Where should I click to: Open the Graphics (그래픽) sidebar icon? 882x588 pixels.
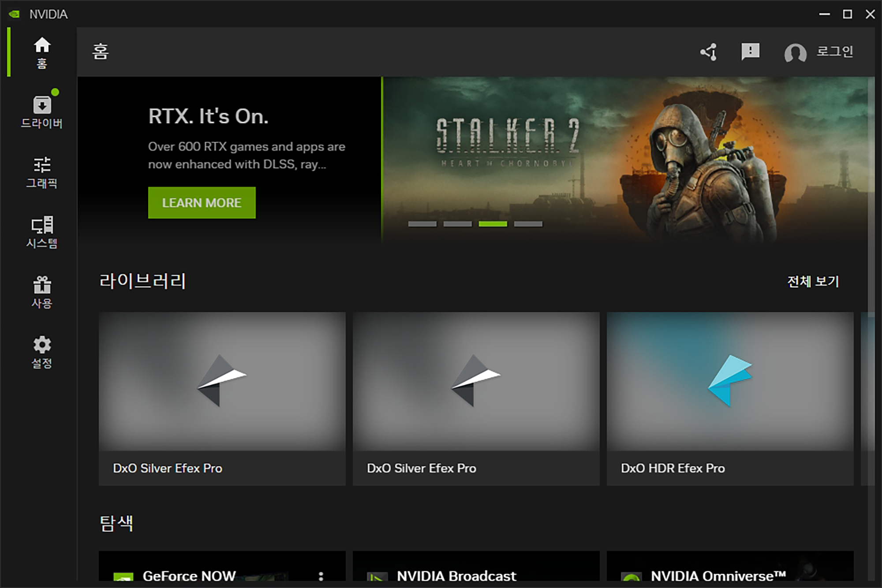[x=42, y=172]
